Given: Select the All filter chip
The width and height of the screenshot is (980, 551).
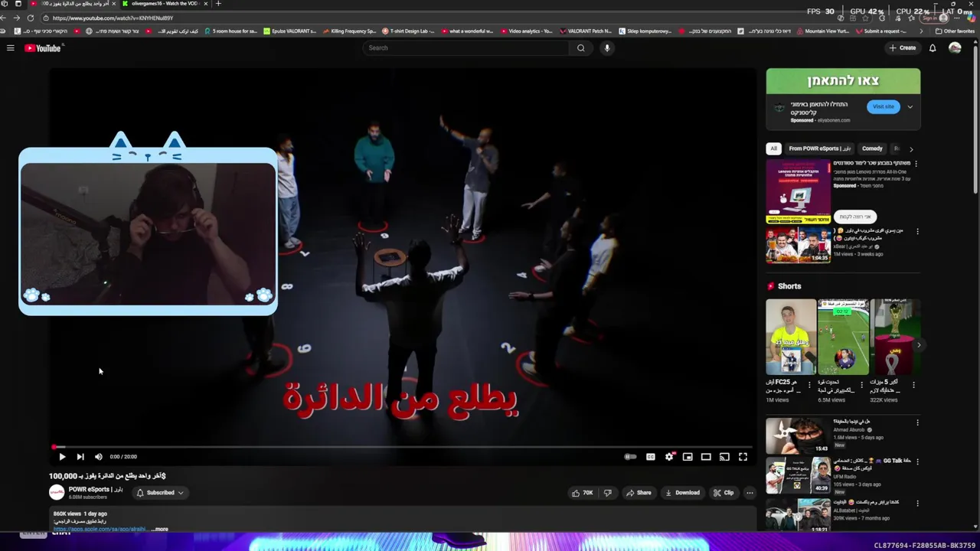Looking at the screenshot, I should point(773,148).
